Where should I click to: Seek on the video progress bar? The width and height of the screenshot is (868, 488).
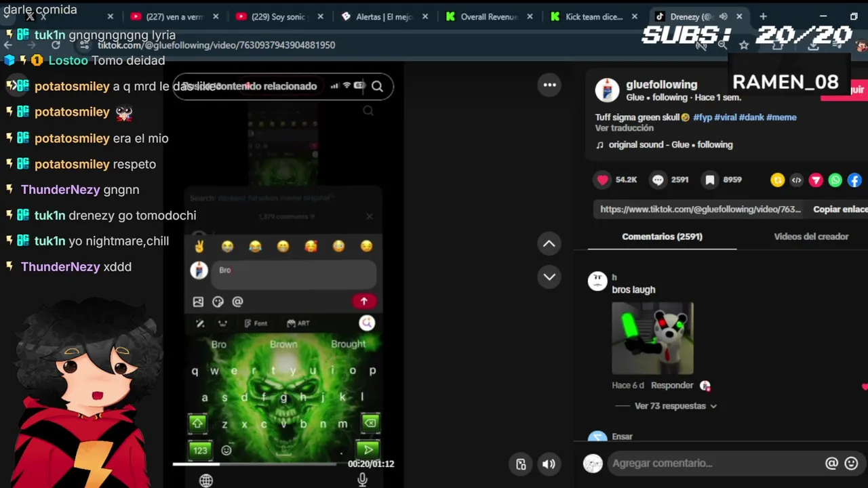click(x=256, y=464)
